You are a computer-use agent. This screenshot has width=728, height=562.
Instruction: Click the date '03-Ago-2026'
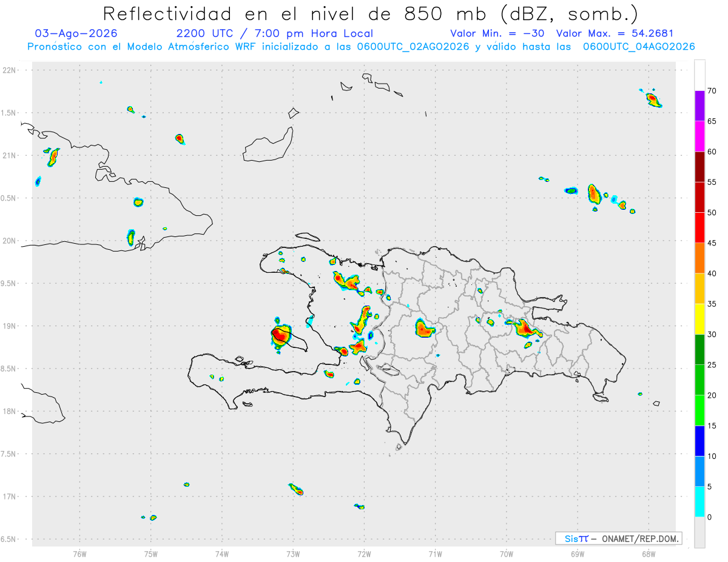76,33
